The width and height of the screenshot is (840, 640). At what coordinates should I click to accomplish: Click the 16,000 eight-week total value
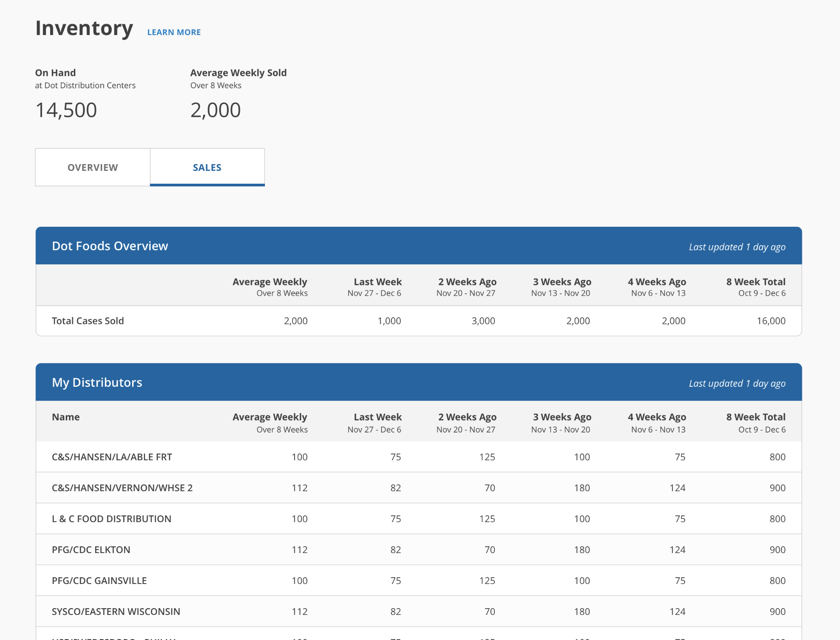point(771,321)
